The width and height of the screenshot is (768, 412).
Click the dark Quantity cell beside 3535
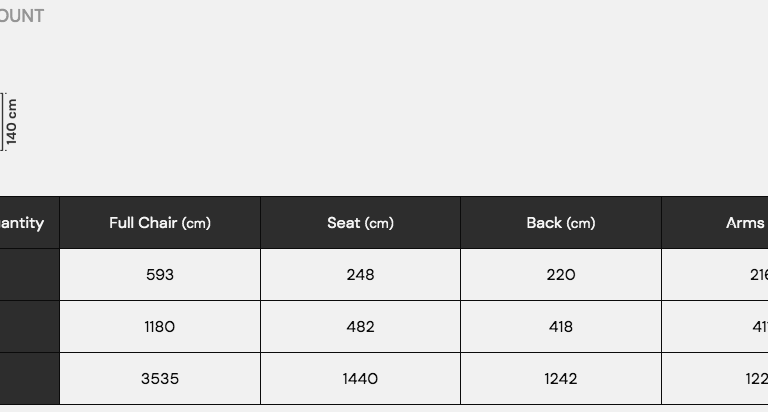[x=29, y=378]
